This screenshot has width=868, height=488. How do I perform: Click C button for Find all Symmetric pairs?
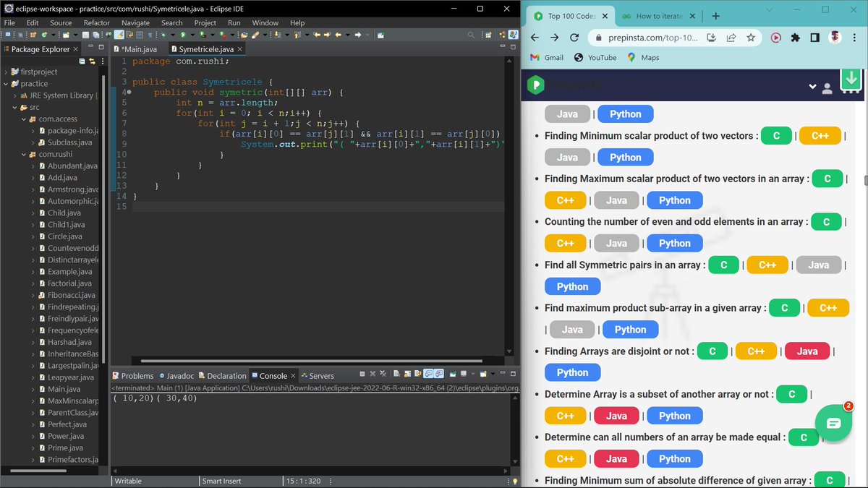point(724,265)
